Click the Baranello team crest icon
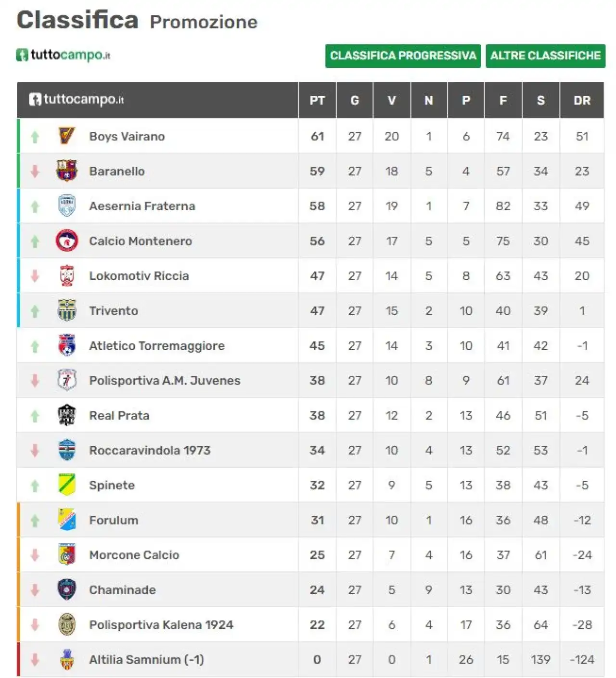The width and height of the screenshot is (616, 678). [x=67, y=171]
